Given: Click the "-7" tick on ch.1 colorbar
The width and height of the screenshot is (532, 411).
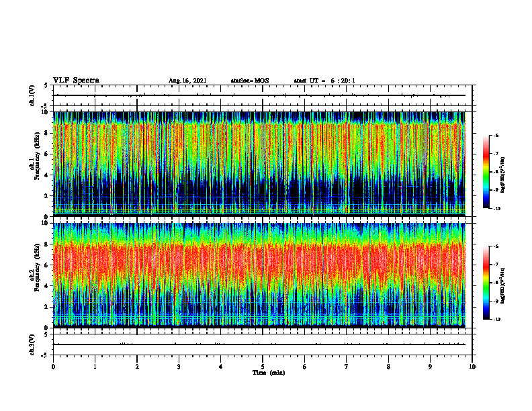Looking at the screenshot, I should [x=496, y=154].
